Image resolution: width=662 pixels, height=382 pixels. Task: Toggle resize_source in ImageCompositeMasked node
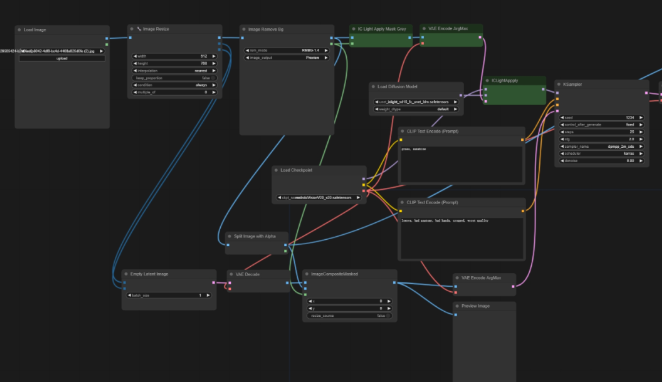click(349, 316)
